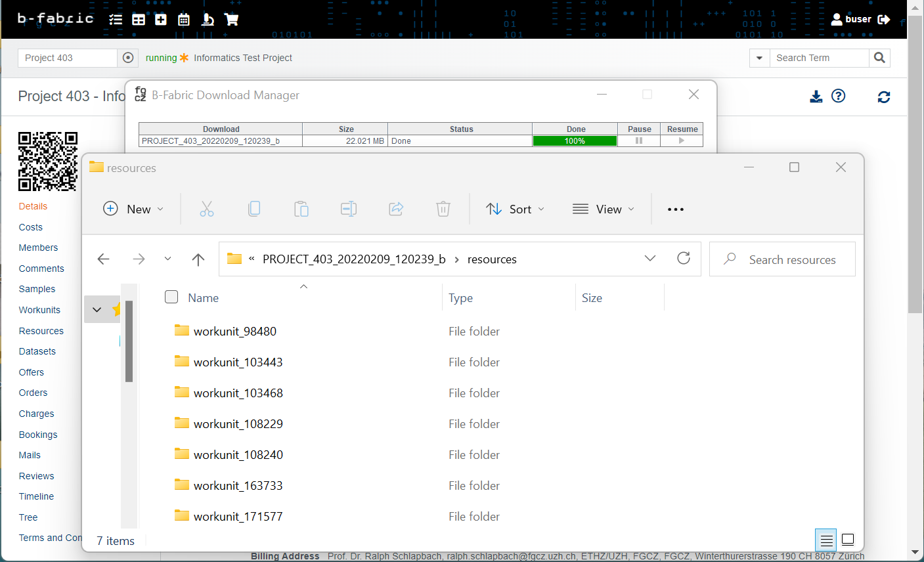Refresh the project page with reload icon
This screenshot has height=562, width=924.
(x=884, y=97)
